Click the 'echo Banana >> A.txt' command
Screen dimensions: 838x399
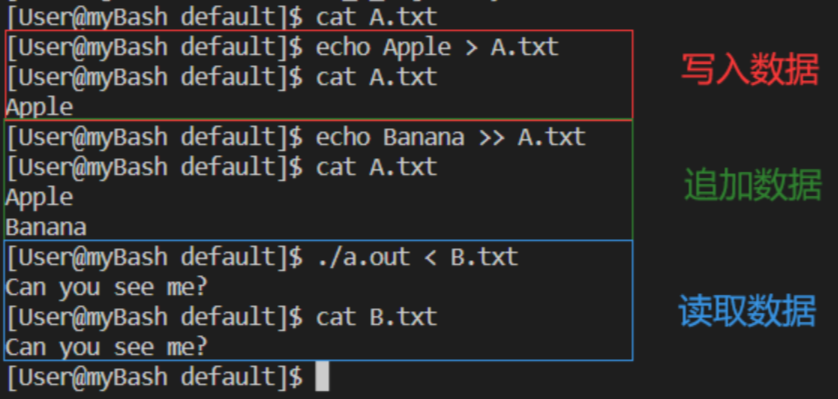(x=451, y=137)
